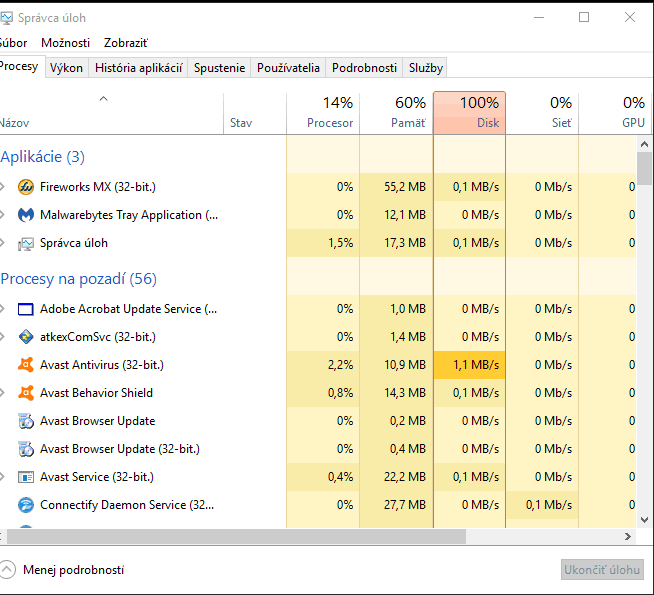
Task: Open the Používatelia tab
Action: pos(288,68)
